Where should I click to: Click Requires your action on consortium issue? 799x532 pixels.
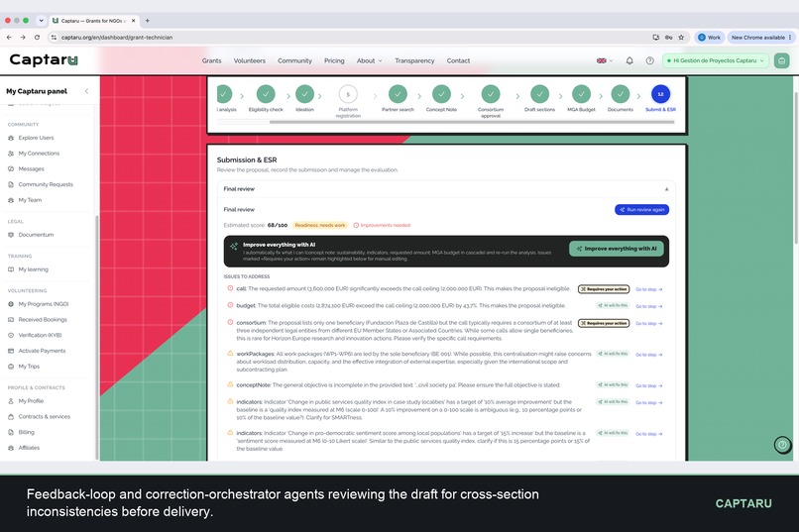pos(604,323)
